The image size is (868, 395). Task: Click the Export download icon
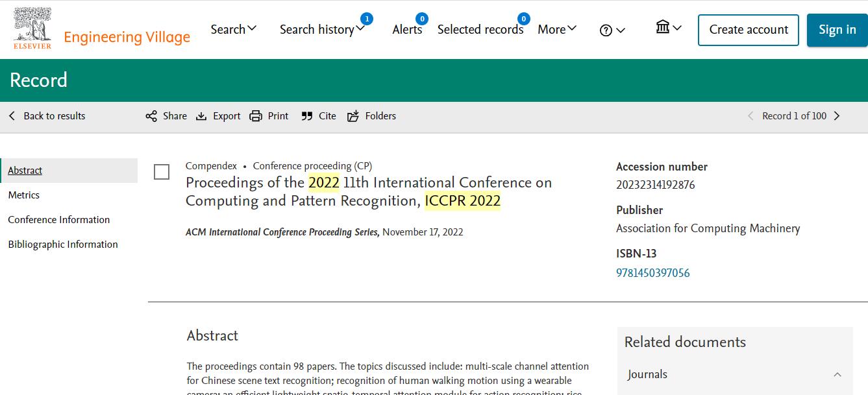click(x=201, y=116)
